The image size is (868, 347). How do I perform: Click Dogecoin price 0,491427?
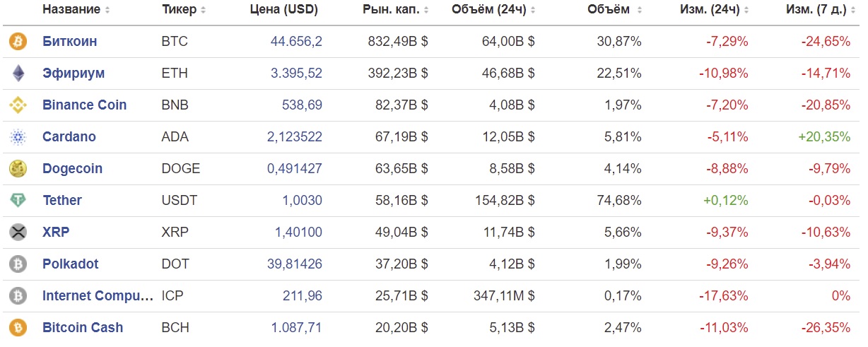point(295,169)
